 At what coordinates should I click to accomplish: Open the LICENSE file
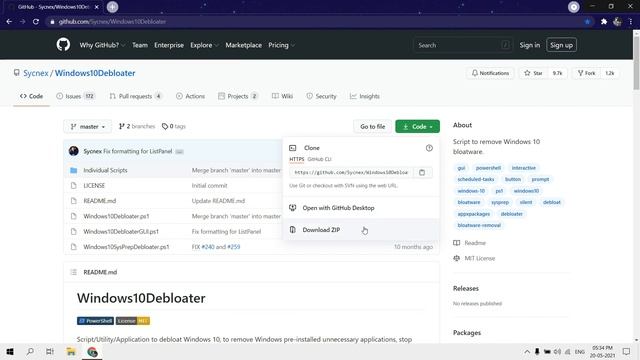[x=94, y=185]
